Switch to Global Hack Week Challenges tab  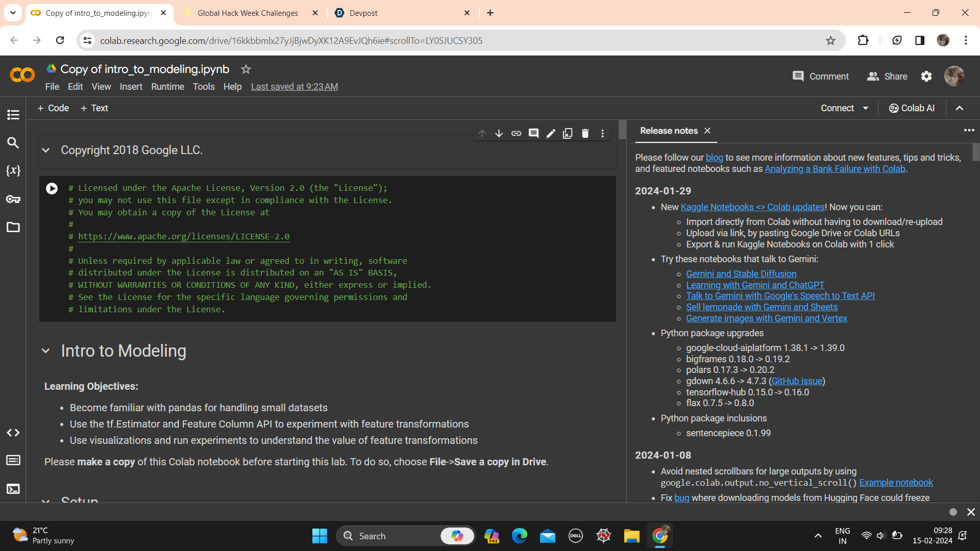coord(248,13)
